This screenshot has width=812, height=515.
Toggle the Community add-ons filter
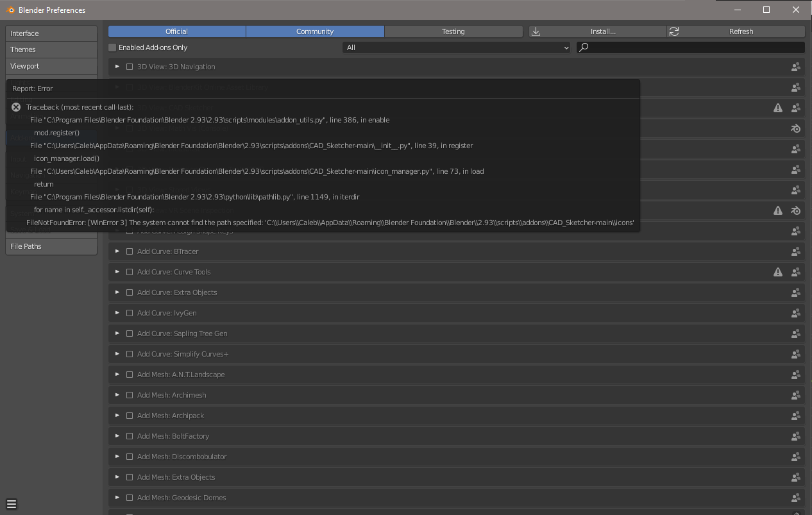[315, 31]
